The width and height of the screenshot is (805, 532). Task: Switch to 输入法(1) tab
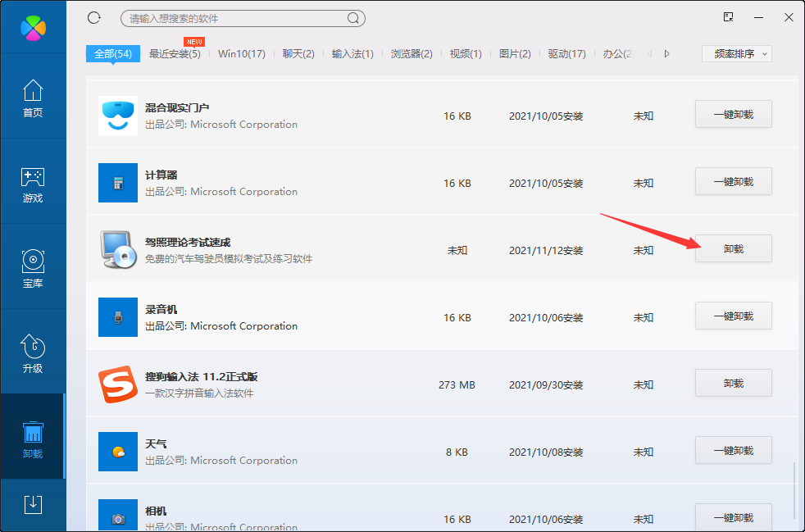click(x=352, y=54)
